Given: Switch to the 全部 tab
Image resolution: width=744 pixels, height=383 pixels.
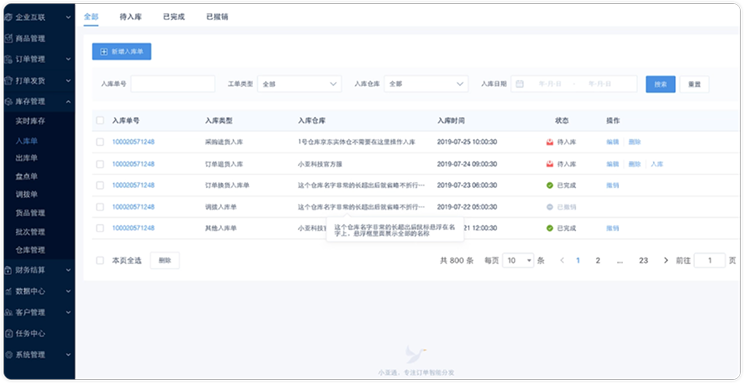Looking at the screenshot, I should (91, 17).
